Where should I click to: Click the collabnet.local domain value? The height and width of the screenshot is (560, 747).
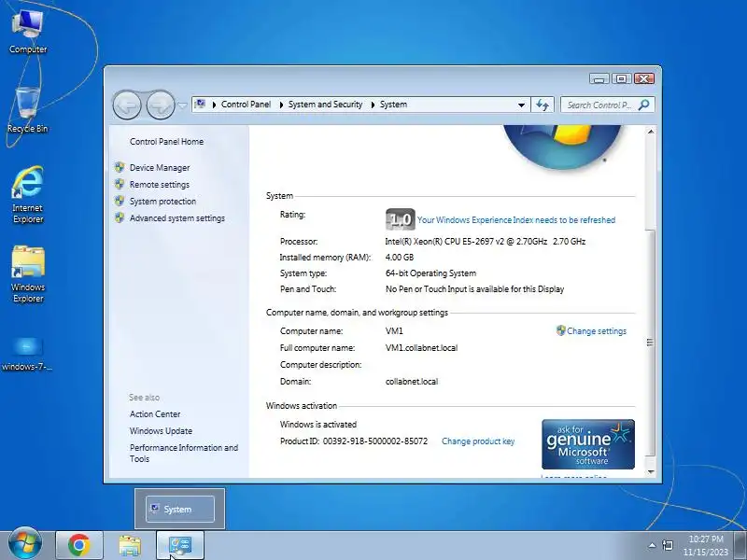pos(412,382)
